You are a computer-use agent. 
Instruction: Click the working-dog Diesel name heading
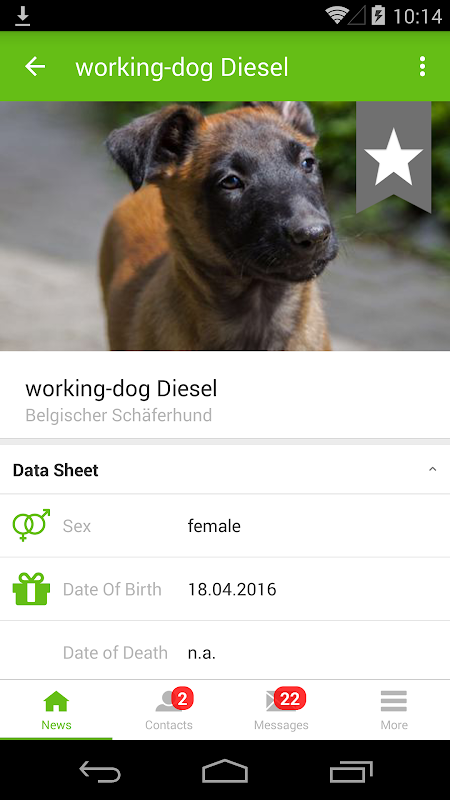click(121, 389)
